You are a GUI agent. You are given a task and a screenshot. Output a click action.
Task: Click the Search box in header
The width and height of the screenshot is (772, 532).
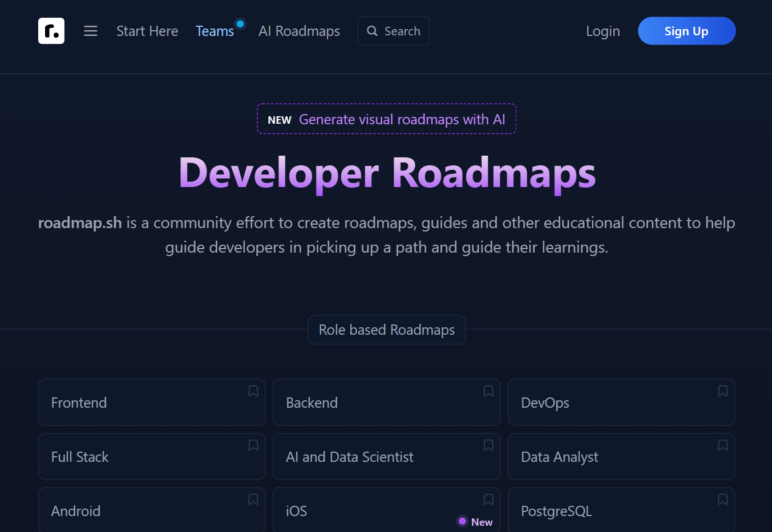tap(394, 31)
